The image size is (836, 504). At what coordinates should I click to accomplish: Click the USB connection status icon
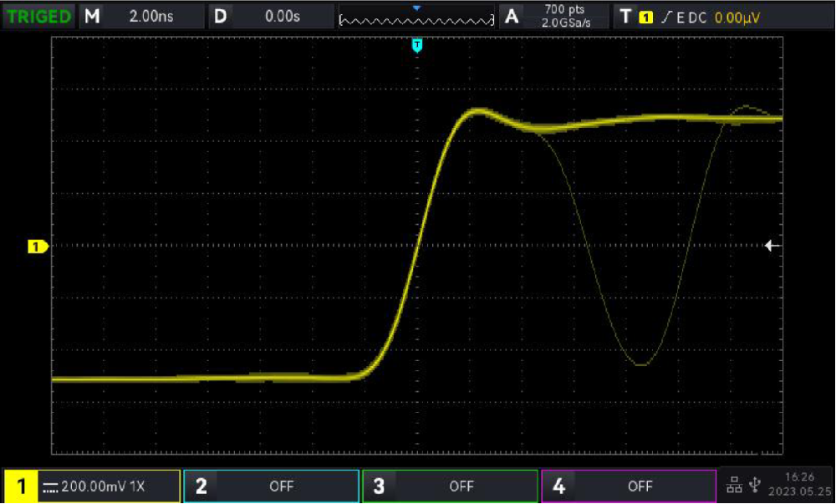click(755, 485)
